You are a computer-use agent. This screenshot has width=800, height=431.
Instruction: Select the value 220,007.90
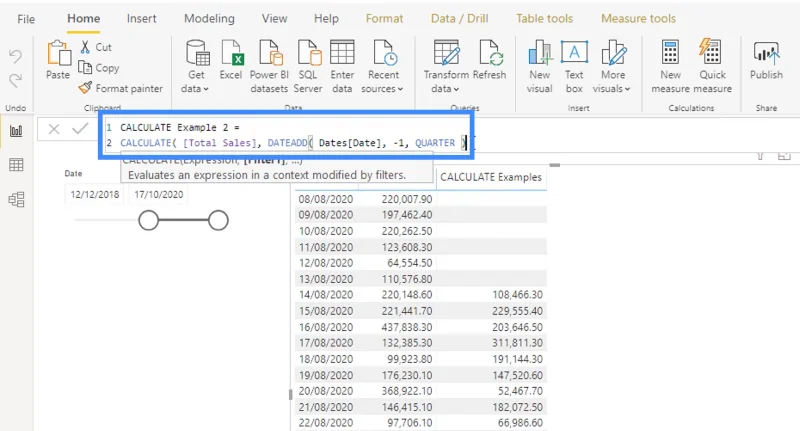pyautogui.click(x=407, y=199)
